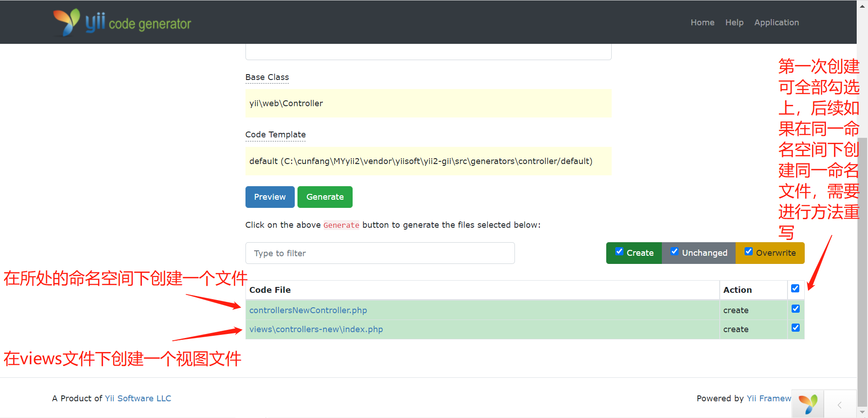Image resolution: width=868 pixels, height=418 pixels.
Task: Click the green Generate button
Action: click(x=325, y=197)
